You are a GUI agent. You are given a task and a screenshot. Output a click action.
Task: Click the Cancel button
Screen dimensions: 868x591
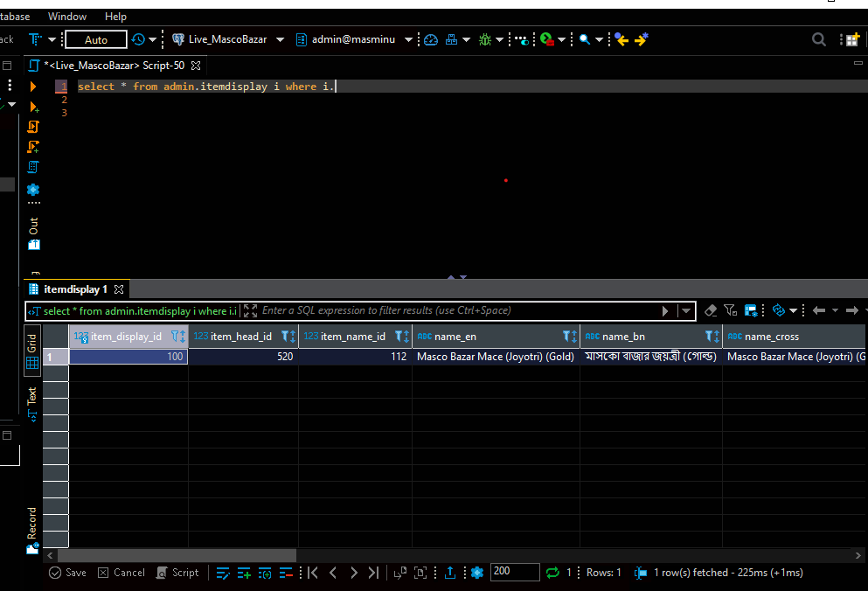coord(122,573)
